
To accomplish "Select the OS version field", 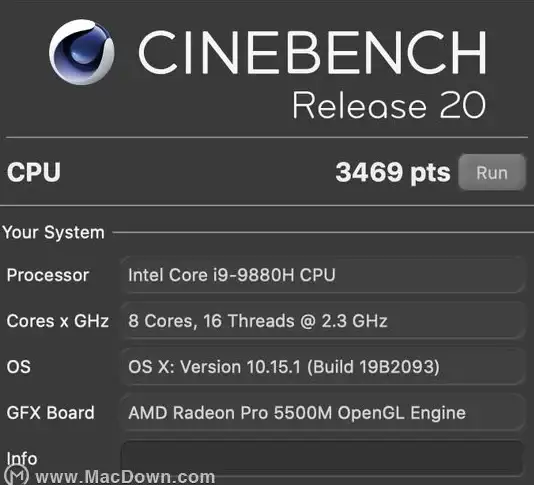I will pos(323,367).
